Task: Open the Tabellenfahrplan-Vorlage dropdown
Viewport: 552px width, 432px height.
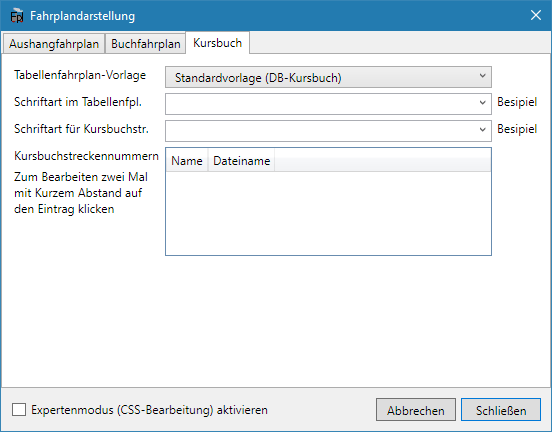Action: (328, 77)
